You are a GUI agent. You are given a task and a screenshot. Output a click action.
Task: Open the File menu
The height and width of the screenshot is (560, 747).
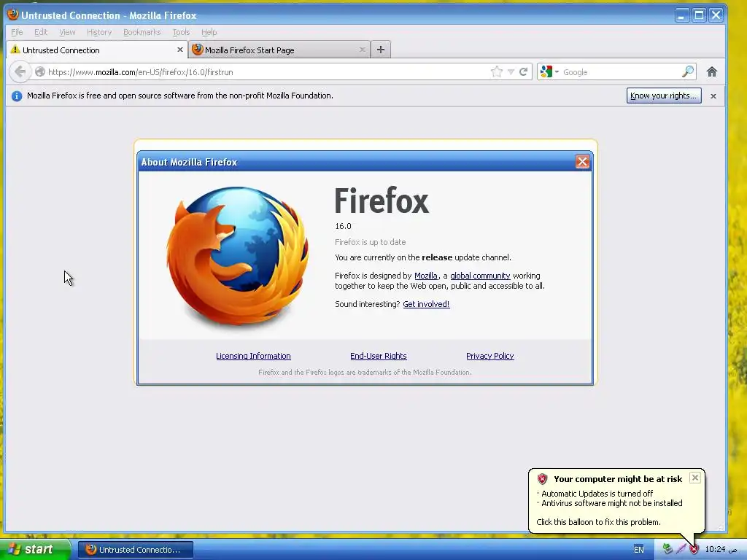[x=17, y=32]
